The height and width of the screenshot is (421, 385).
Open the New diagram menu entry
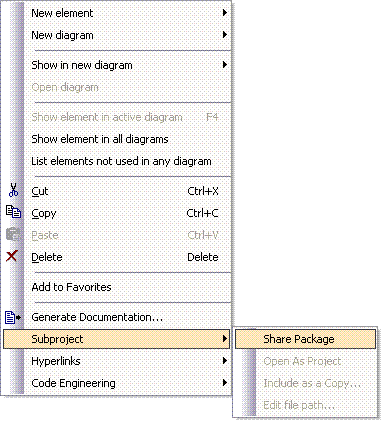(117, 35)
